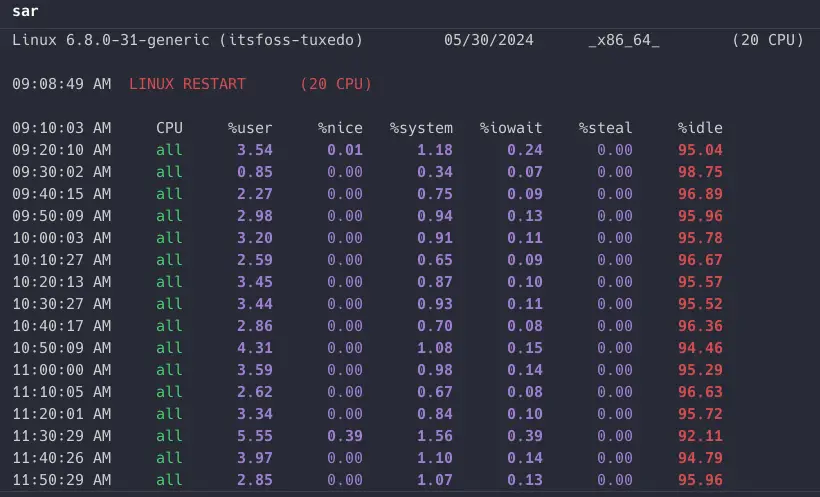The image size is (820, 497).
Task: Click the 09:08:49 AM restart timestamp
Action: (62, 84)
